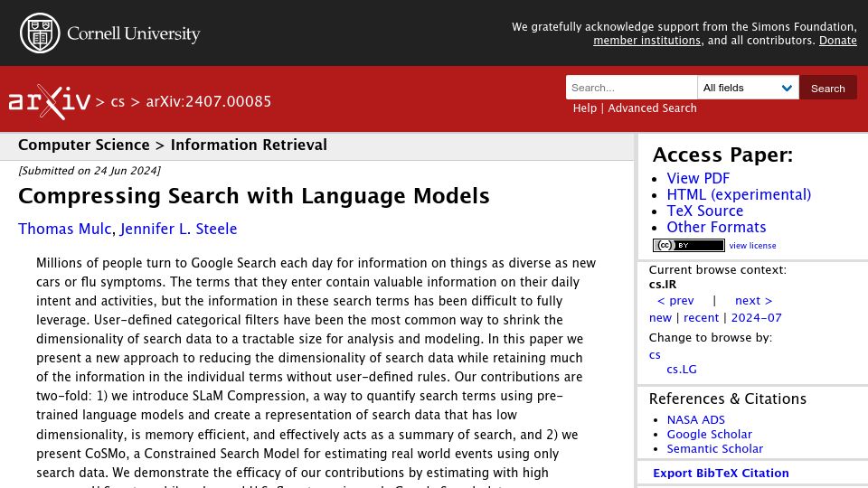868x488 pixels.
Task: Change browse context to cs
Action: pos(655,354)
